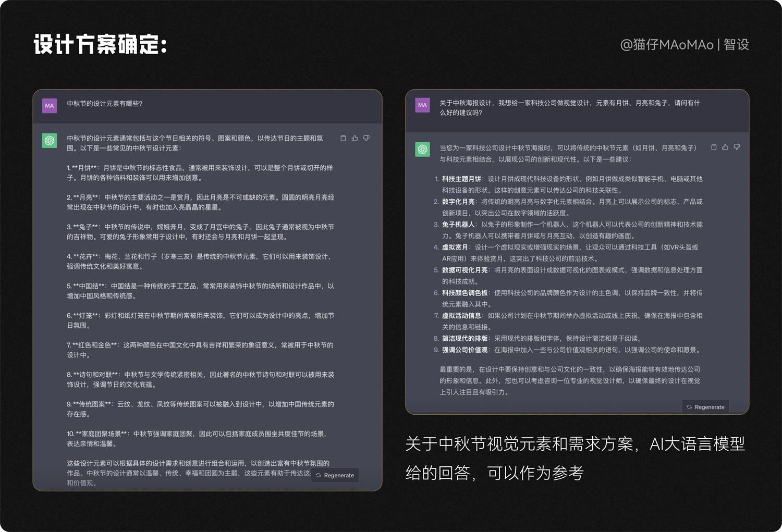The width and height of the screenshot is (782, 532).
Task: Click the refresh arrow icon beside left Regenerate
Action: (x=319, y=475)
